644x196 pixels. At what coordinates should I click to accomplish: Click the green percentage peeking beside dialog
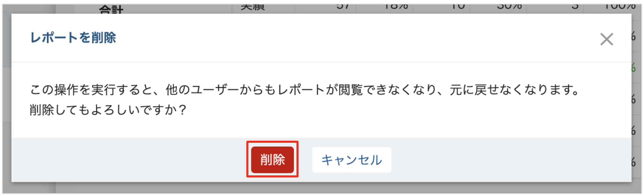(634, 68)
